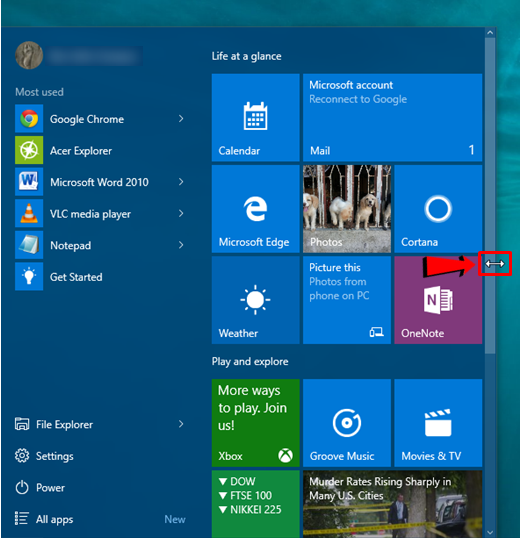Click the Reconnect to Google text on Mail tile
Image resolution: width=521 pixels, height=538 pixels.
point(358,99)
